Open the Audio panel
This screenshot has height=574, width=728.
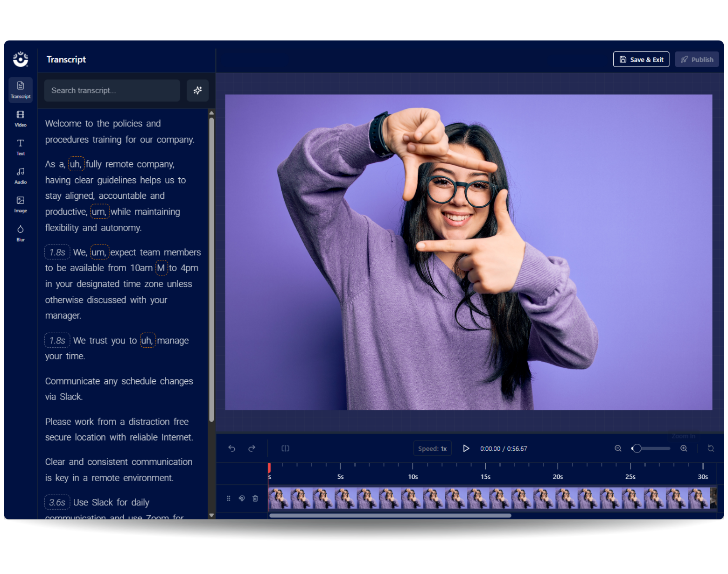click(21, 175)
